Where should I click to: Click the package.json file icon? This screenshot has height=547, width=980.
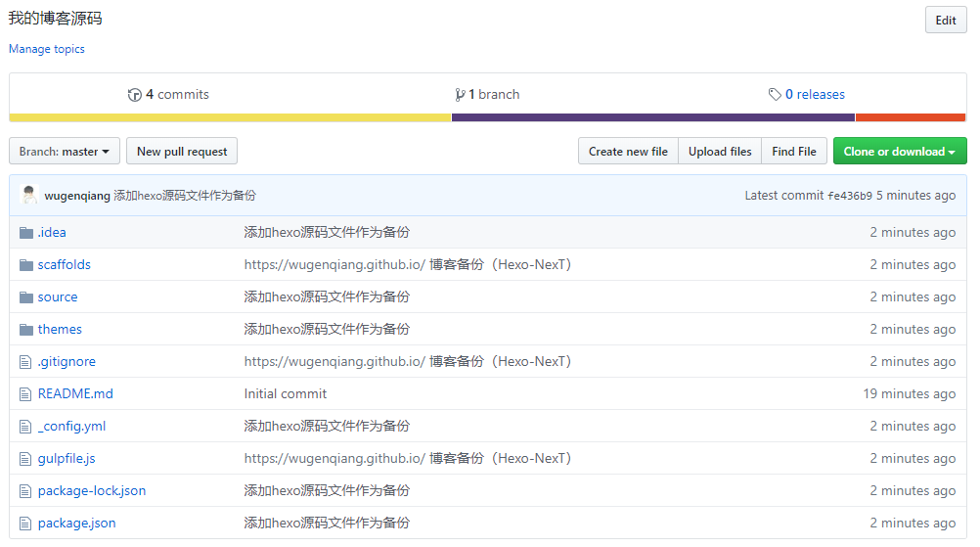(x=26, y=524)
